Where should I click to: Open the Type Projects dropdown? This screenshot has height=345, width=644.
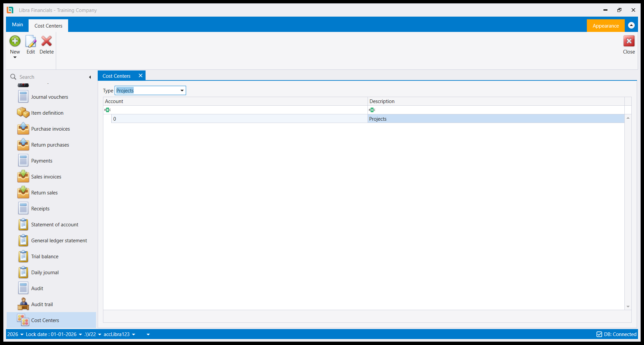[x=182, y=90]
